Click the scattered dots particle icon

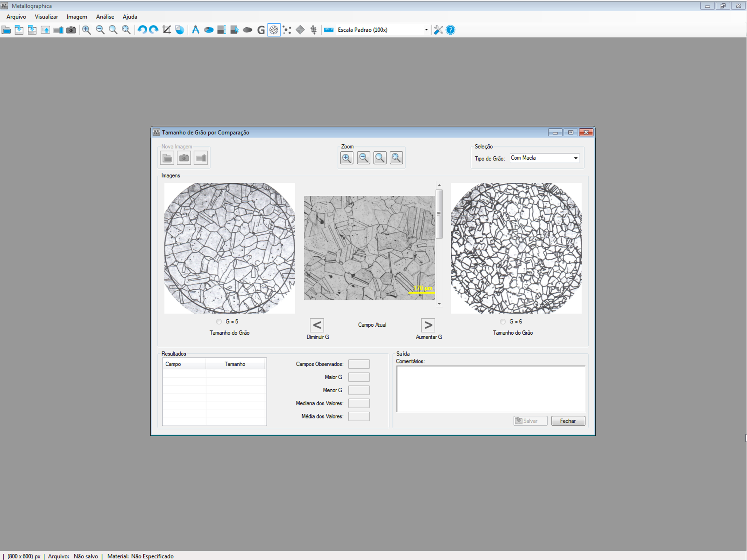point(287,30)
